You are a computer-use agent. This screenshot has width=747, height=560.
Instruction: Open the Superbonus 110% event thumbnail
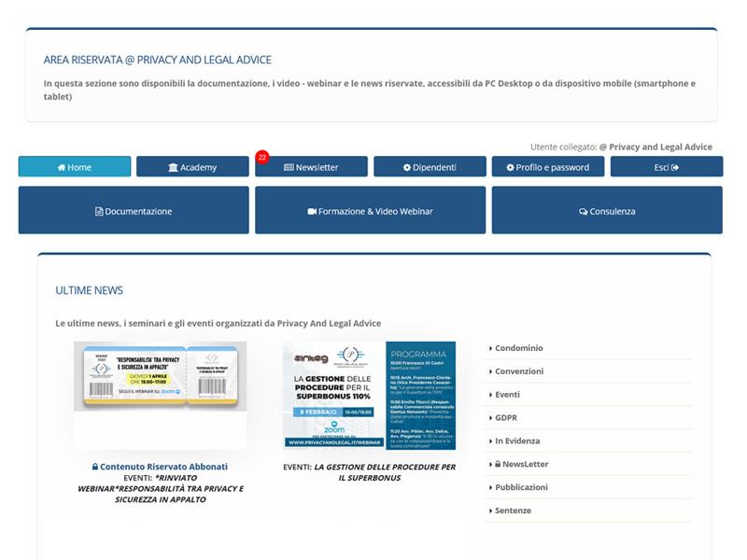click(x=369, y=396)
